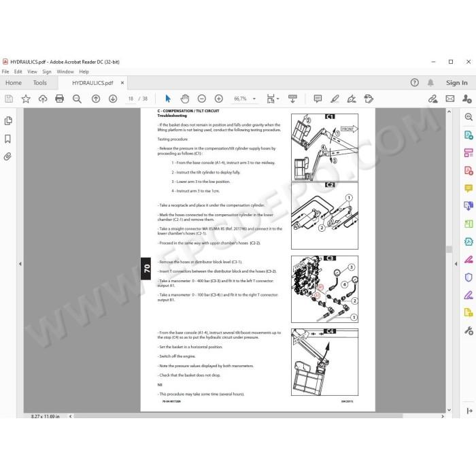Image resolution: width=476 pixels, height=476 pixels.
Task: Click horizontal scrollbar right arrow
Action: pyautogui.click(x=443, y=416)
